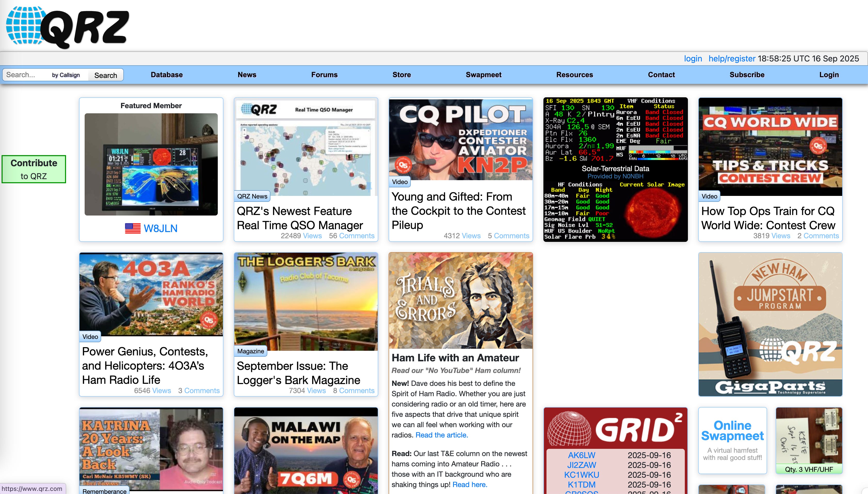Open the featured member's shack photo thumbnail
The image size is (868, 494).
[x=151, y=164]
